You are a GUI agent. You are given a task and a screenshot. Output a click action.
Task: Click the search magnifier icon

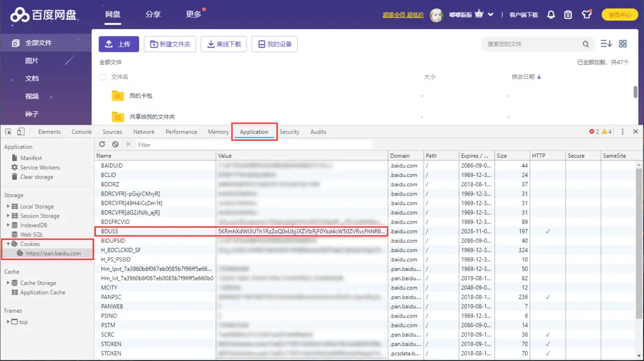[x=586, y=44]
